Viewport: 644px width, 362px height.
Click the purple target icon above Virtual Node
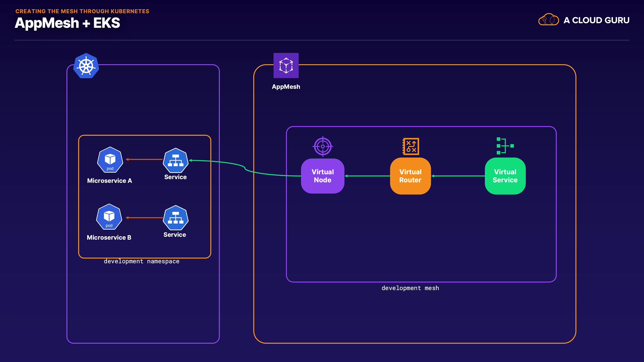coord(323,146)
